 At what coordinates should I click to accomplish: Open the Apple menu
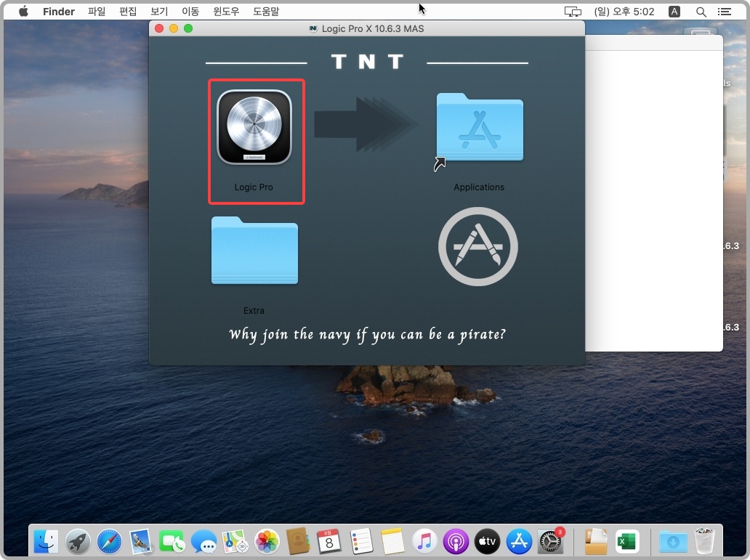coord(23,12)
